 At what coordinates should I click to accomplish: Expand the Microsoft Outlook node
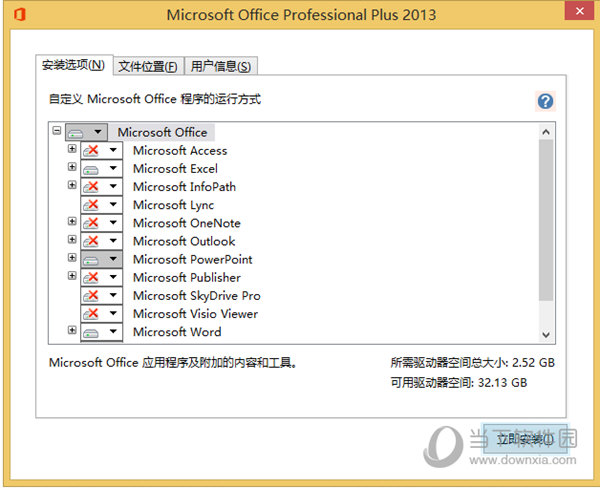click(72, 239)
